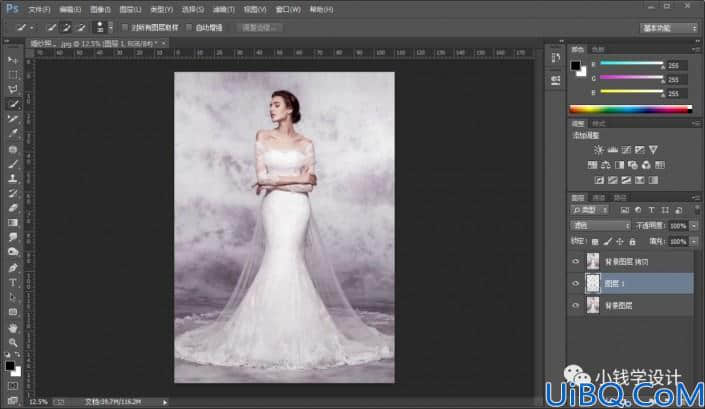
Task: Select the Quick Selection tool in toolbox
Action: pos(13,104)
